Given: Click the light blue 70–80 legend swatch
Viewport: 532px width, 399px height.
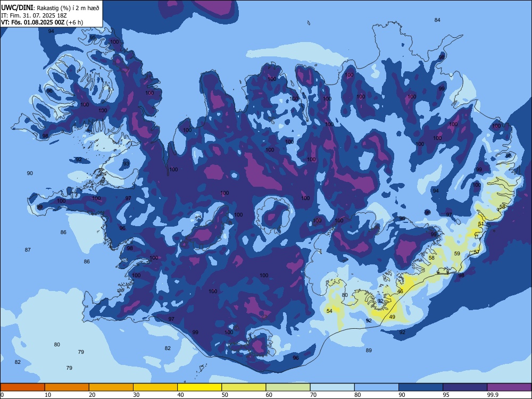Looking at the screenshot, I should tap(332, 387).
